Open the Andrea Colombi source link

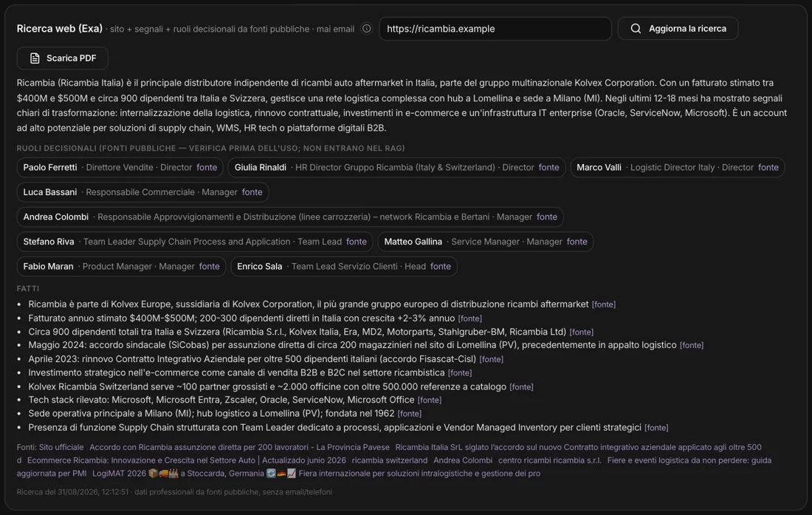[x=463, y=460]
